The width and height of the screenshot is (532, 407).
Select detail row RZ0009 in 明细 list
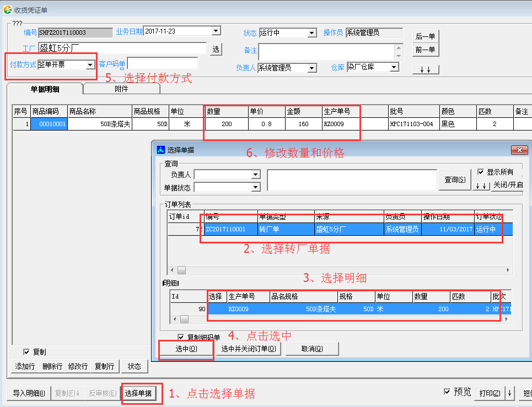[340, 309]
